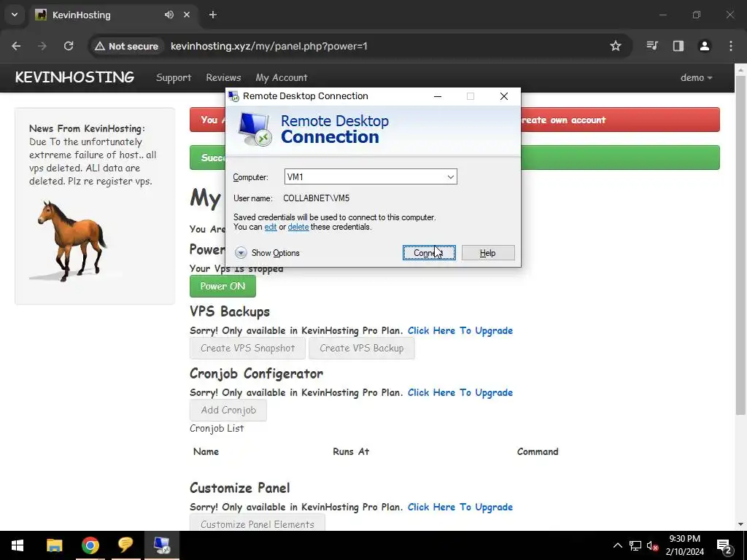Open the yellow chat app on taskbar
This screenshot has width=747, height=560.
click(125, 545)
